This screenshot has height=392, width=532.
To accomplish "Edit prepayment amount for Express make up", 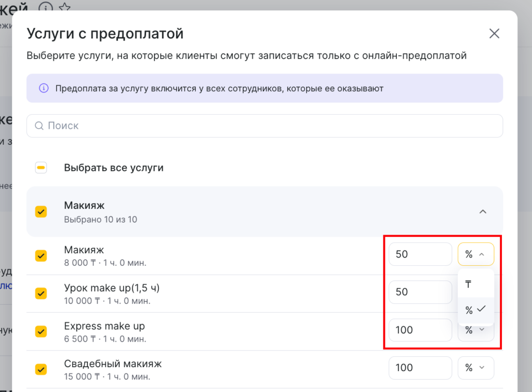I will point(420,330).
